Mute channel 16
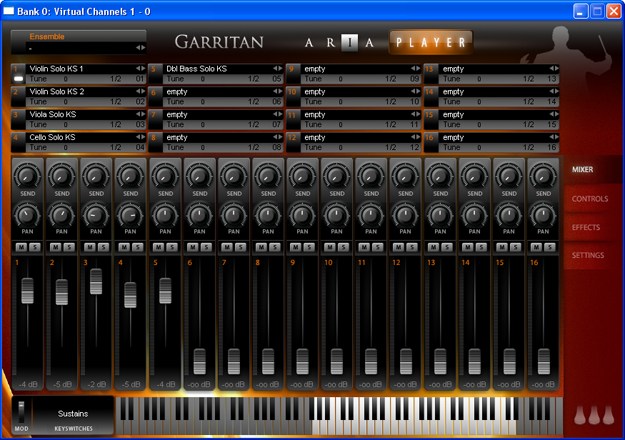 (536, 247)
